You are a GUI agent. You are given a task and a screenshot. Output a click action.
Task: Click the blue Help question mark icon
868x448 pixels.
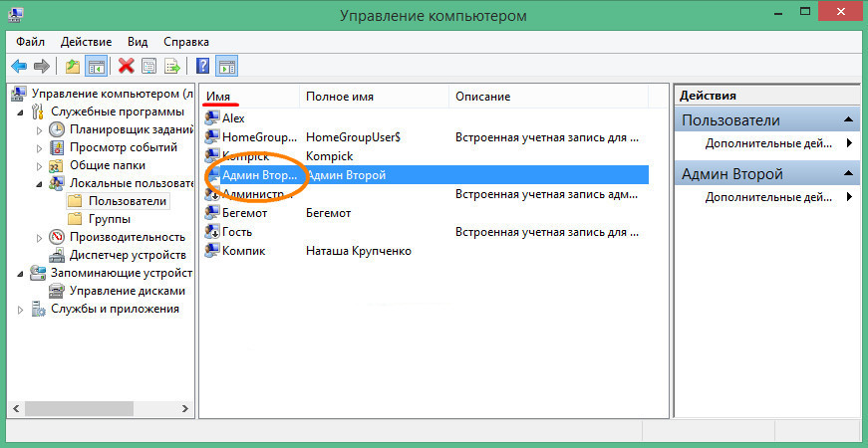click(203, 67)
